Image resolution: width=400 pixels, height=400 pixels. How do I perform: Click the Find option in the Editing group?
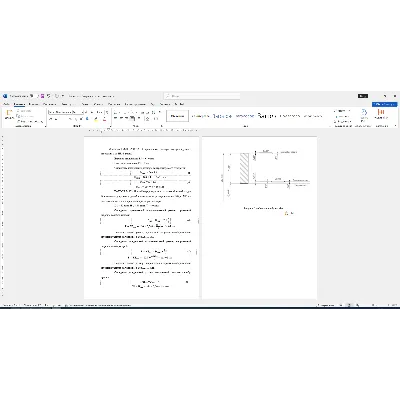pyautogui.click(x=342, y=111)
